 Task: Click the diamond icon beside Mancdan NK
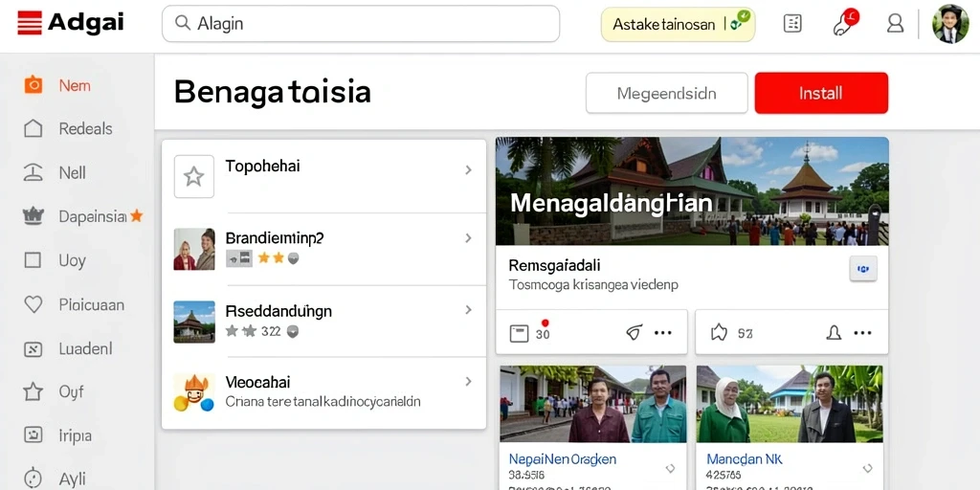click(867, 468)
